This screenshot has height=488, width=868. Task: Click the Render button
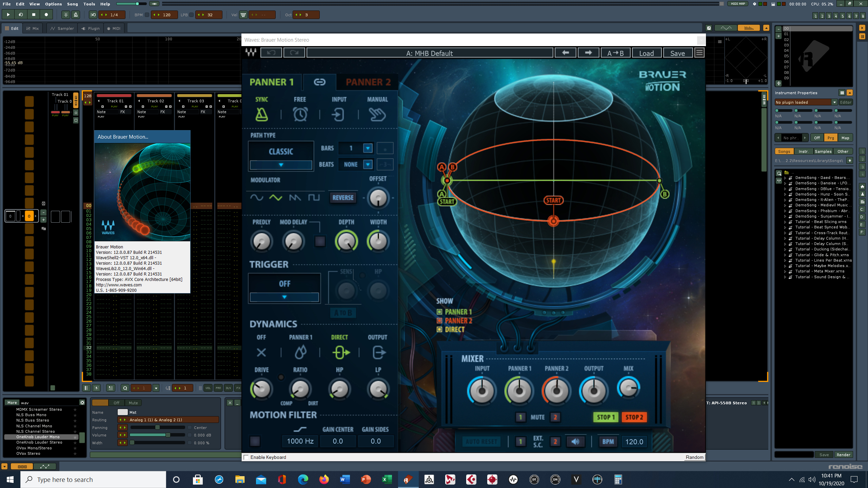843,455
